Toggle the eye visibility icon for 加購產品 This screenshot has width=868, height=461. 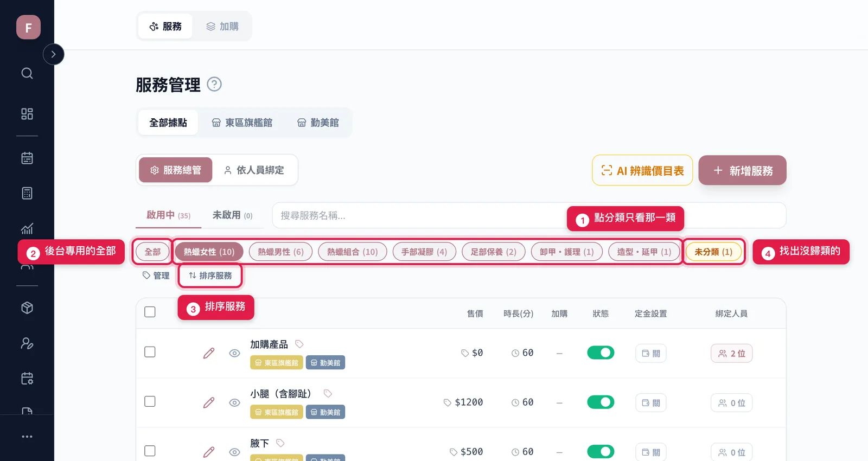(x=234, y=353)
